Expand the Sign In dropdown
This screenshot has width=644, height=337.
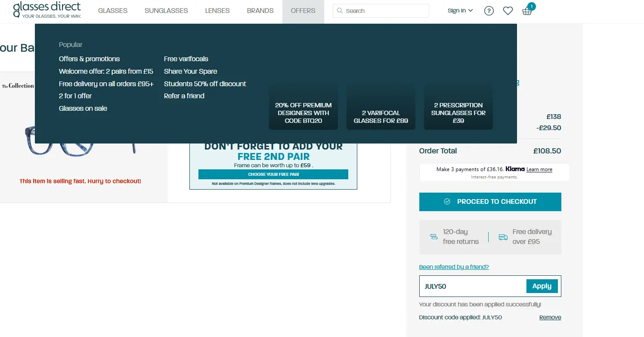tap(460, 10)
